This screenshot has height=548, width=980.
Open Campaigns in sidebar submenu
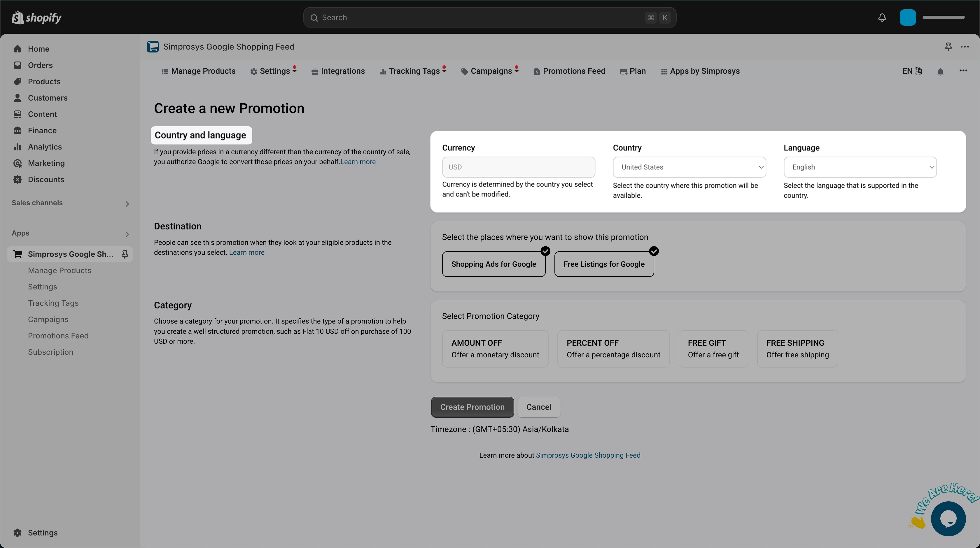[x=48, y=319]
